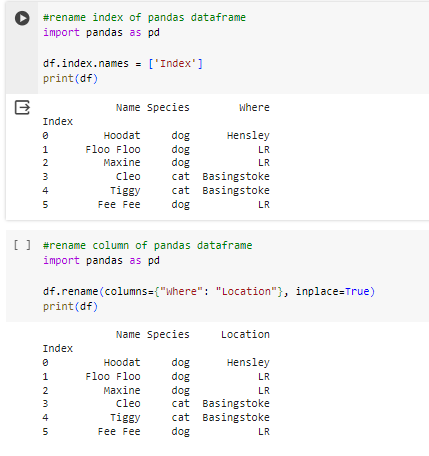This screenshot has height=456, width=429.
Task: Click print(df) in the first code cell
Action: click(x=70, y=79)
